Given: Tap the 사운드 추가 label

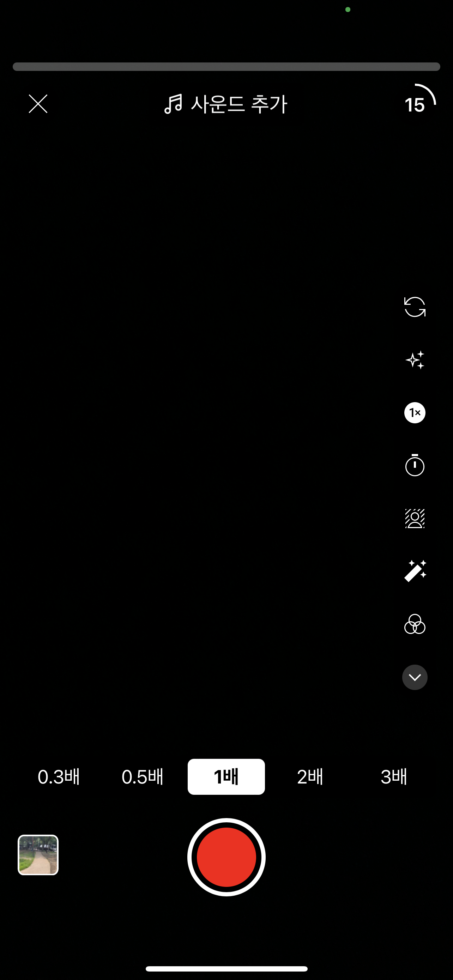Looking at the screenshot, I should [x=239, y=104].
